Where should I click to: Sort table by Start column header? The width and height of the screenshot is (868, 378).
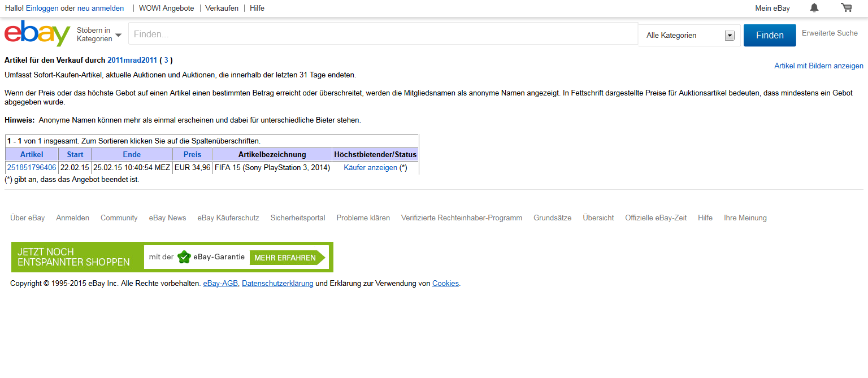75,154
